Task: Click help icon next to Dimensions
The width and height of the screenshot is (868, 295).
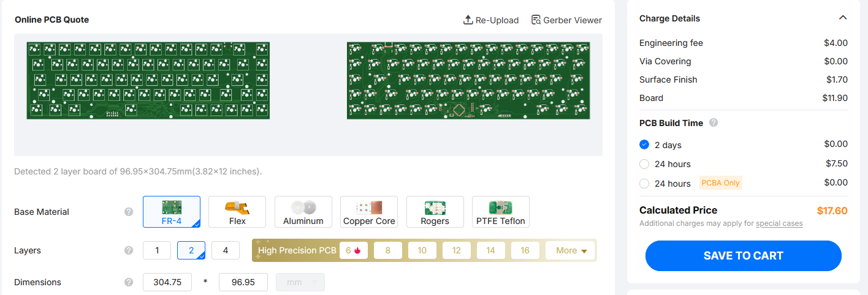Action: (129, 282)
